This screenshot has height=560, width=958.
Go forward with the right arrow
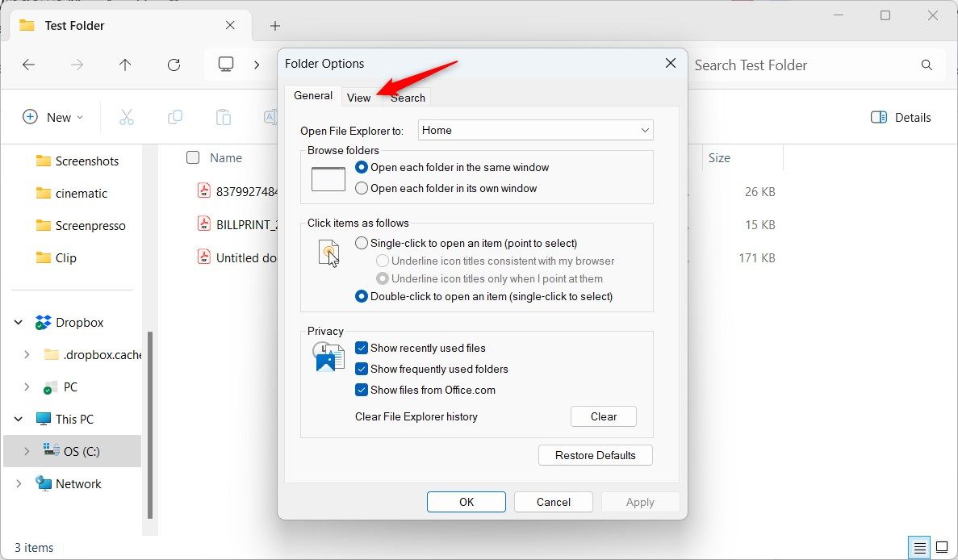click(x=77, y=65)
